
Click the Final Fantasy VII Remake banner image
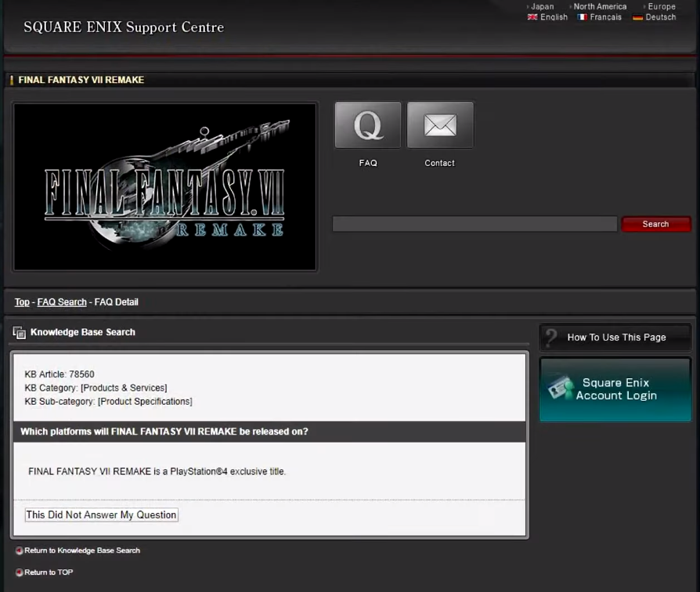(x=164, y=187)
